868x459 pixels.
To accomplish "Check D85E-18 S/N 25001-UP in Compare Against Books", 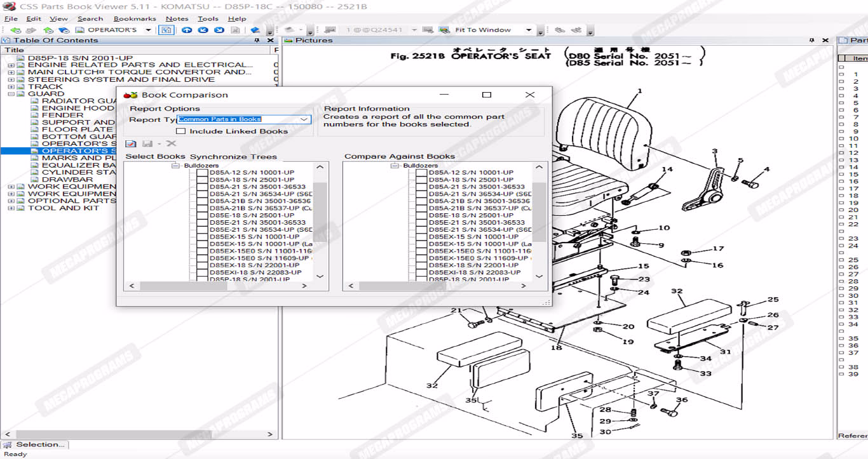I will click(x=421, y=215).
